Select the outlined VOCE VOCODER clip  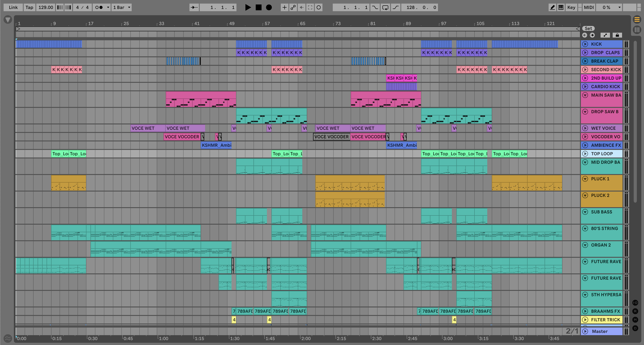(331, 137)
